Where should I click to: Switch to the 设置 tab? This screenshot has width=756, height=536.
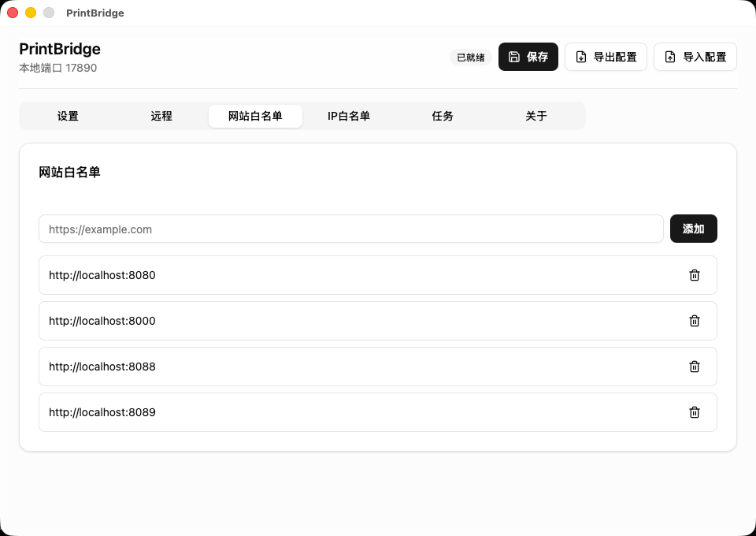68,116
